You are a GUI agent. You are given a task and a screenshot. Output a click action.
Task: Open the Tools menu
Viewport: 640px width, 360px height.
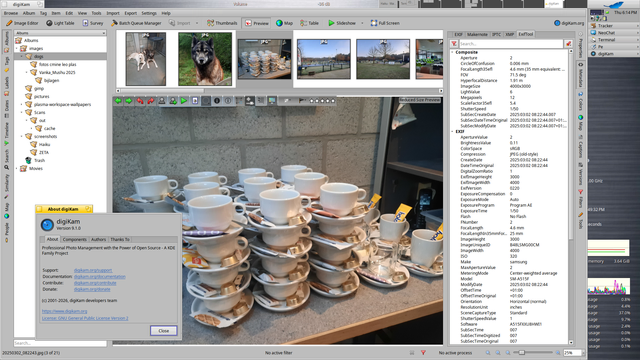[96, 13]
